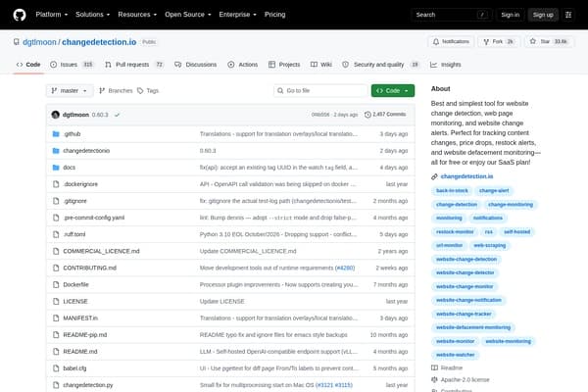
Task: Click the history clock icon beside Commits
Action: coord(367,115)
